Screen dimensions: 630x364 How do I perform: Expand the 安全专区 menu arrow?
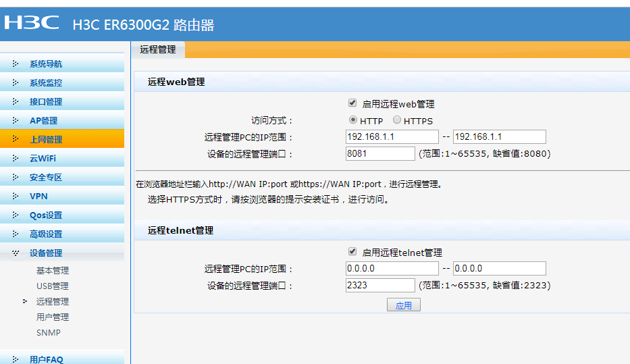16,177
